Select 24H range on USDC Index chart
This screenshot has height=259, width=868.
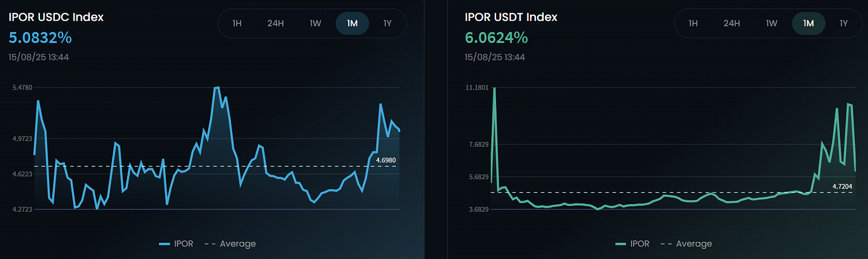(275, 23)
